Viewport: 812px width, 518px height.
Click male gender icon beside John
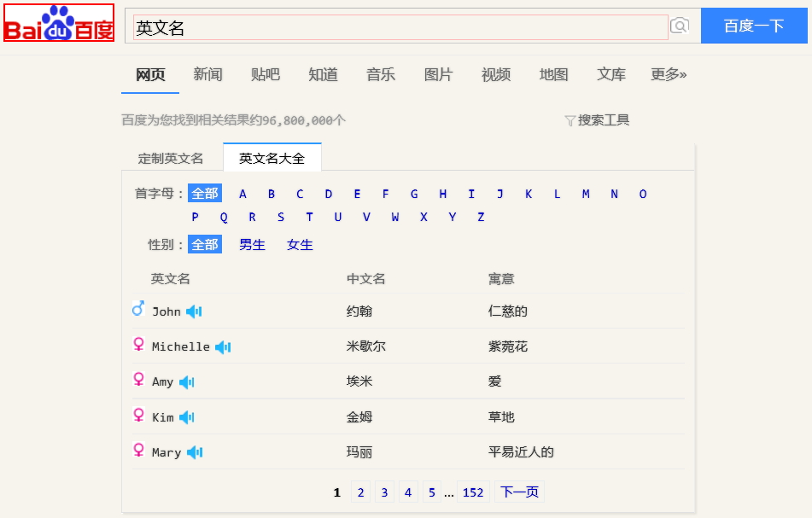tap(138, 308)
